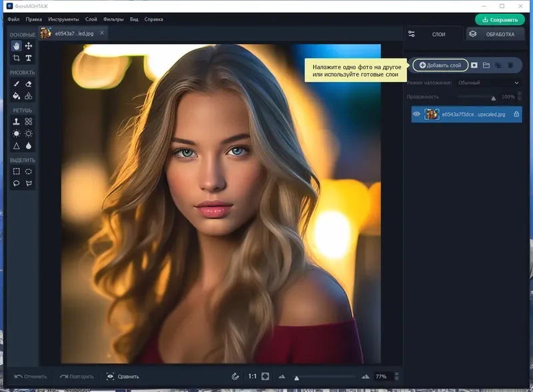Click the Добавить слой button
Screen dimensions: 533x392
pos(440,65)
